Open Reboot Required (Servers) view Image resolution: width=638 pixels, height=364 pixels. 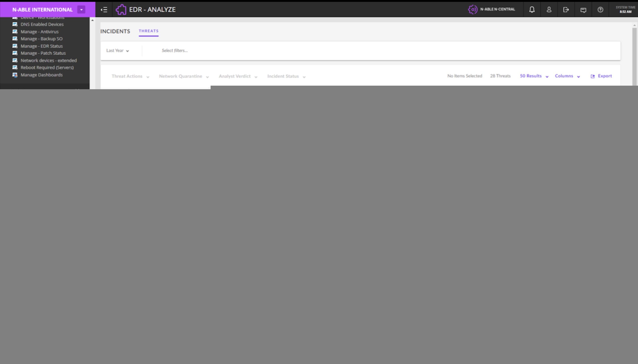(x=47, y=68)
